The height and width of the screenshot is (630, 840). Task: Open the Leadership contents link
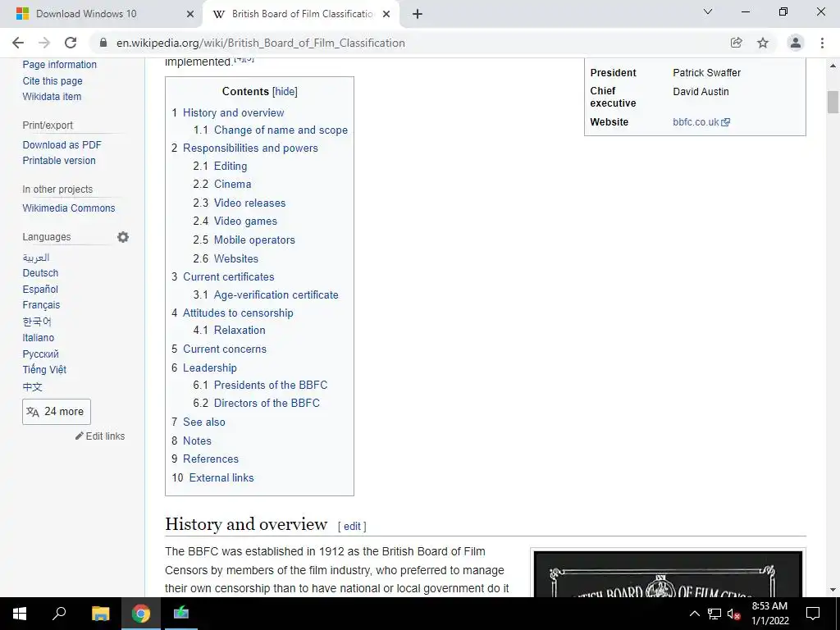point(209,368)
